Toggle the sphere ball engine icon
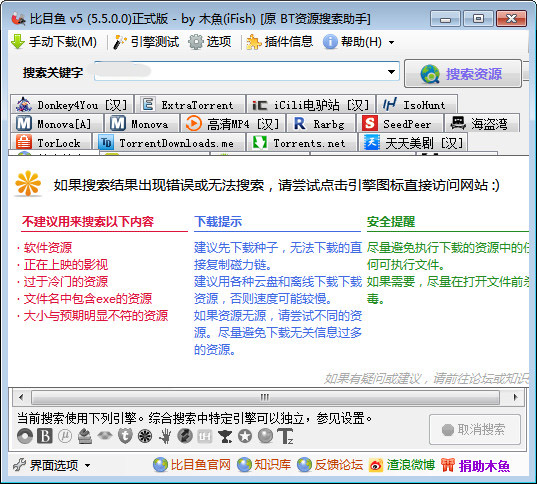Screen dimensions: 537x484 pos(265,436)
